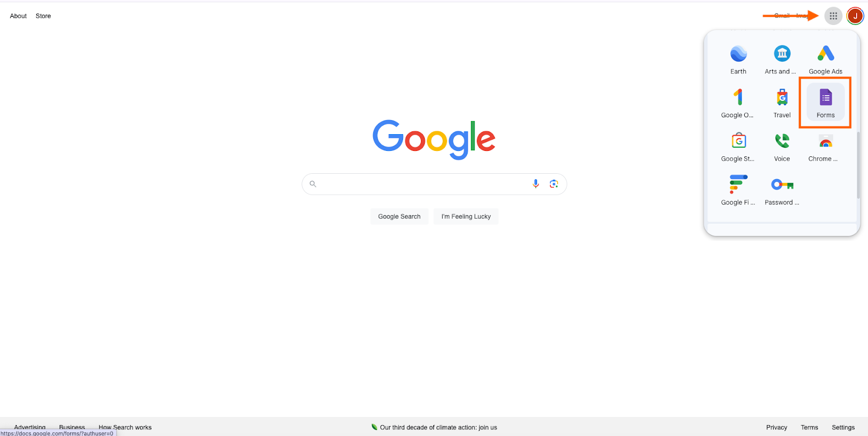The width and height of the screenshot is (868, 436).
Task: Open Password Manager app
Action: click(x=782, y=189)
